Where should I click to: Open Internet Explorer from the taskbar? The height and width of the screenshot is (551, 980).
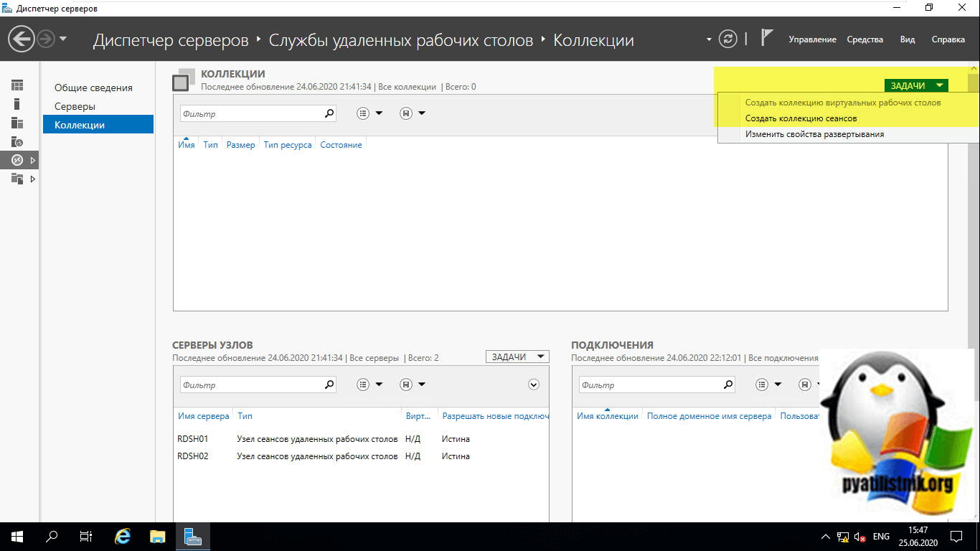(x=123, y=536)
